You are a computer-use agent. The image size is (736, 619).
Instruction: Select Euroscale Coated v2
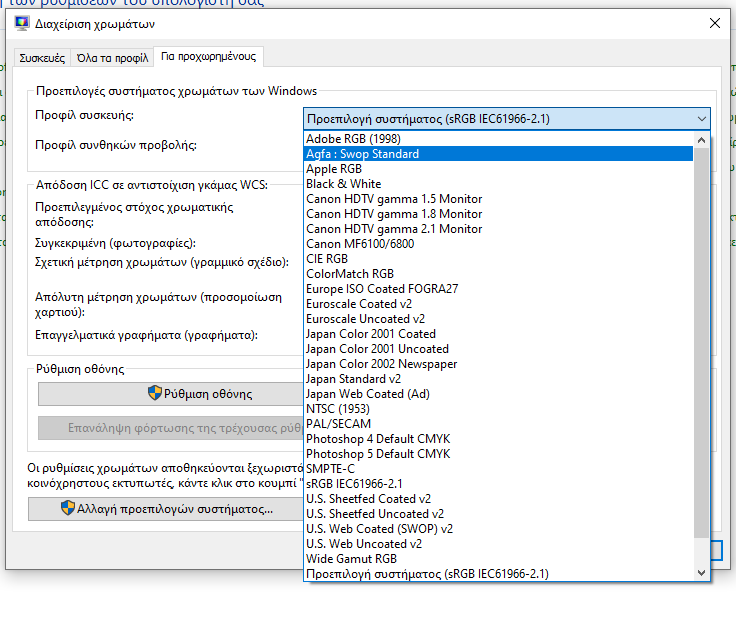point(499,304)
